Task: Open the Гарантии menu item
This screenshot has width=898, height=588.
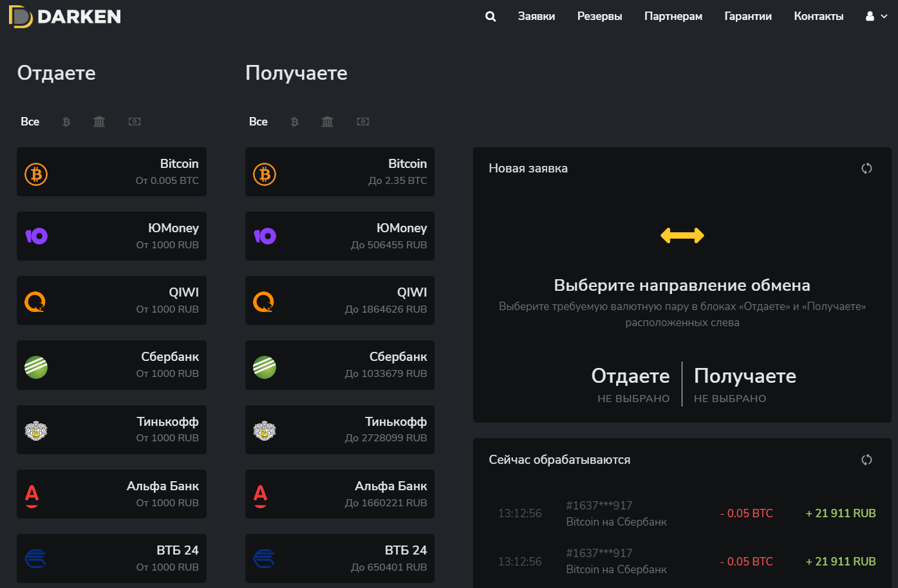Action: tap(748, 17)
